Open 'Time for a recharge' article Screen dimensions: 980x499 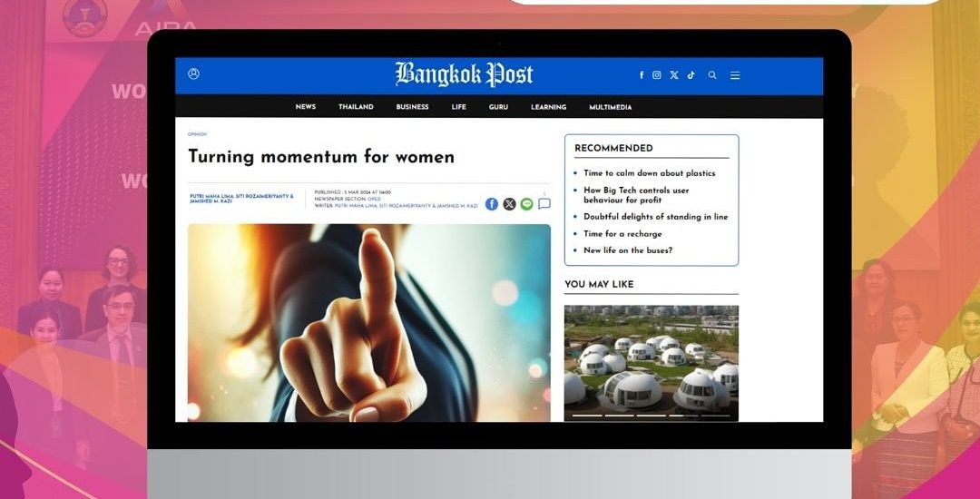622,233
